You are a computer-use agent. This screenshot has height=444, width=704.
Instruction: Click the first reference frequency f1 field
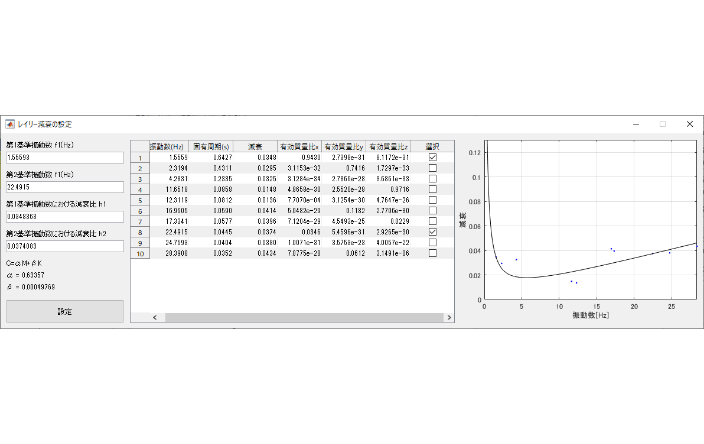pos(65,157)
